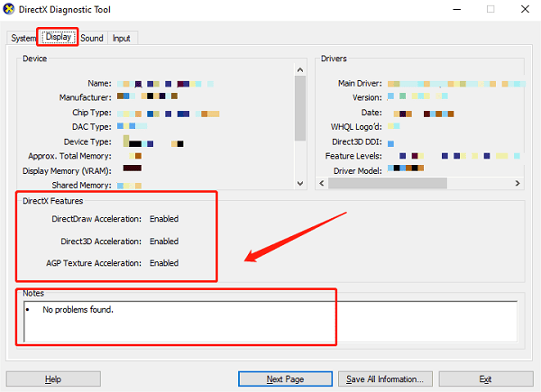Click Device list scroll down arrow
The width and height of the screenshot is (541, 392).
pos(300,183)
